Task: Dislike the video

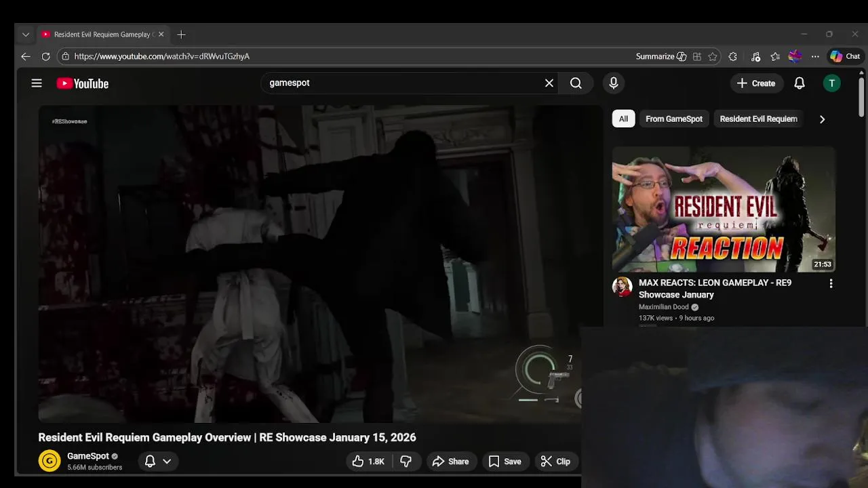Action: pyautogui.click(x=406, y=462)
